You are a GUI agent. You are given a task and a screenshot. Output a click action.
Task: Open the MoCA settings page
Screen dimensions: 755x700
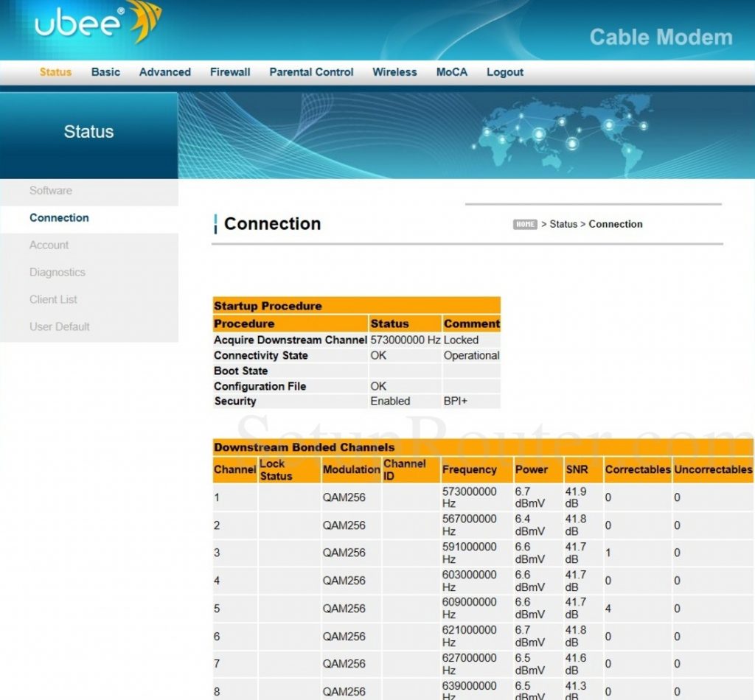[x=451, y=71]
